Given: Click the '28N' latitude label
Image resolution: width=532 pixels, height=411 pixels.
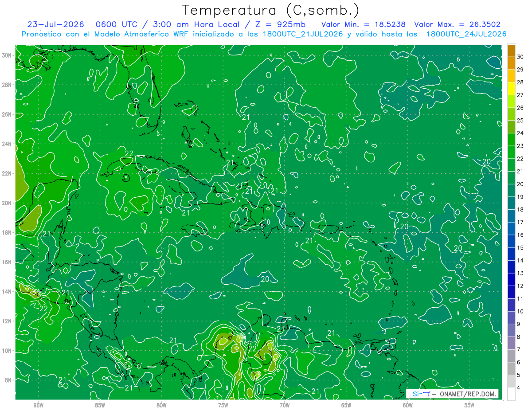Looking at the screenshot, I should [x=7, y=85].
